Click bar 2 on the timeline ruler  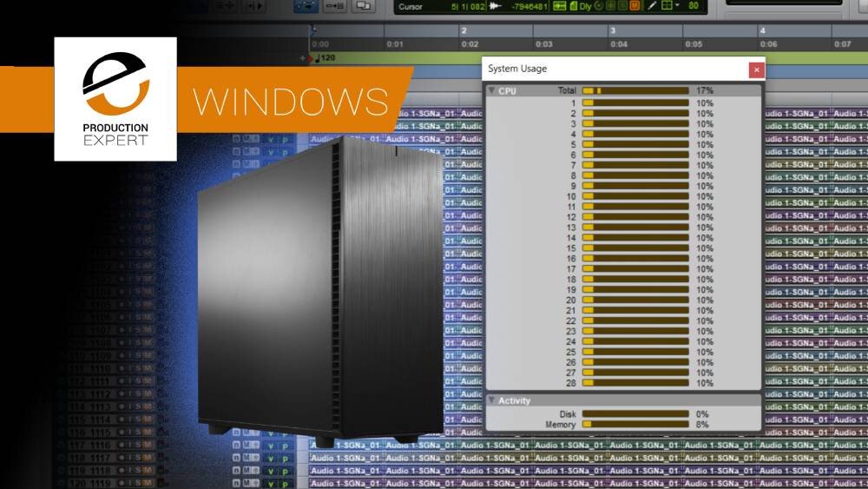coord(464,31)
